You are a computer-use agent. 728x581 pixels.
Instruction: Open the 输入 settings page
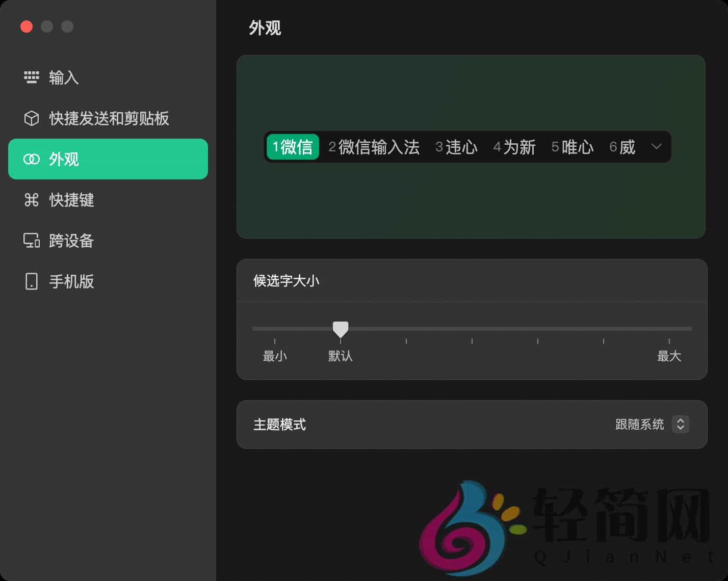[x=63, y=77]
